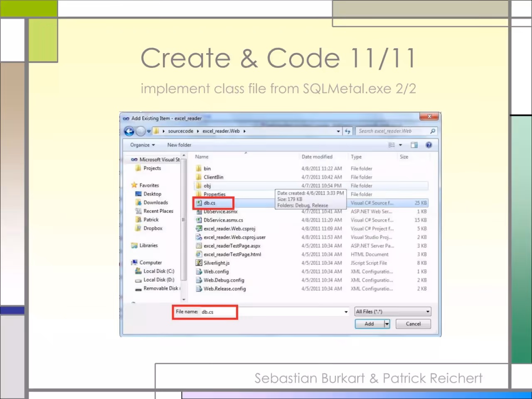
Task: Open Projects in the navigation pane
Action: (148, 168)
